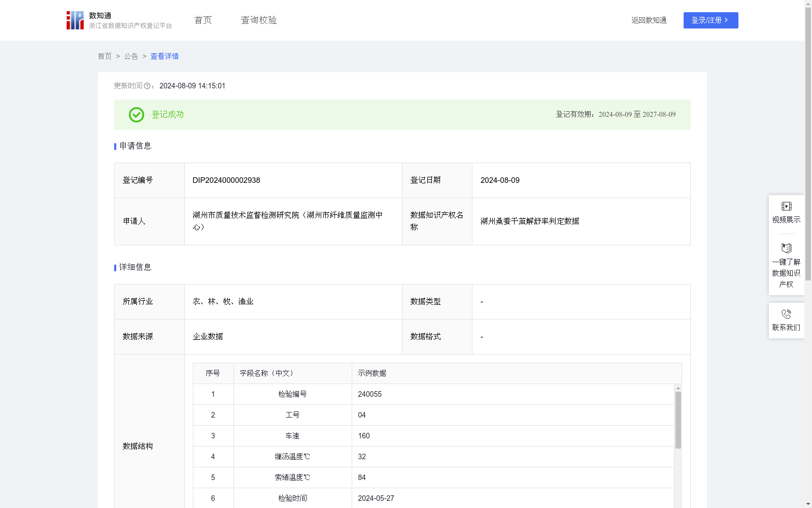Click the page vertical scrollbar thumb
Image resolution: width=812 pixels, height=508 pixels.
pos(808,144)
